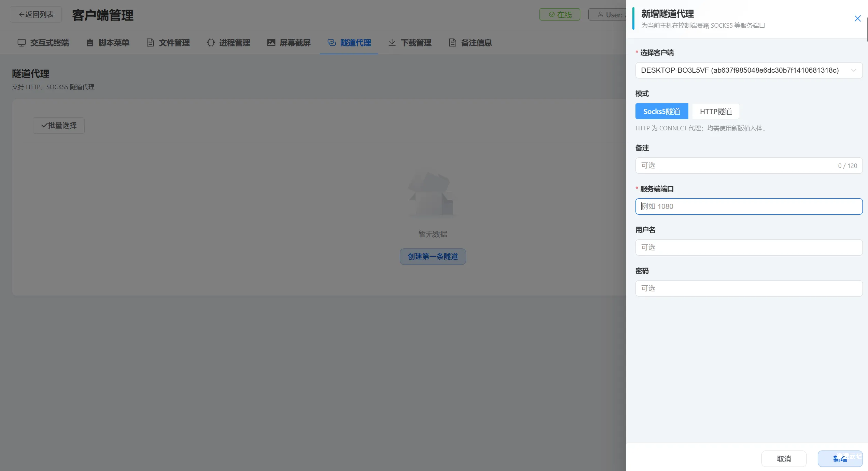The width and height of the screenshot is (868, 471).
Task: Open the 屏幕截屏 tab
Action: 289,43
